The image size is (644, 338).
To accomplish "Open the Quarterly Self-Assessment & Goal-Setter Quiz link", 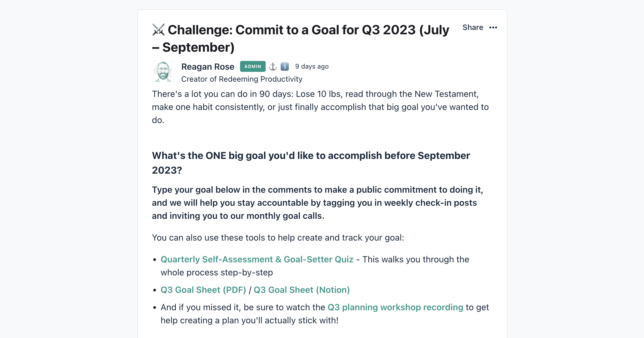I will (257, 259).
